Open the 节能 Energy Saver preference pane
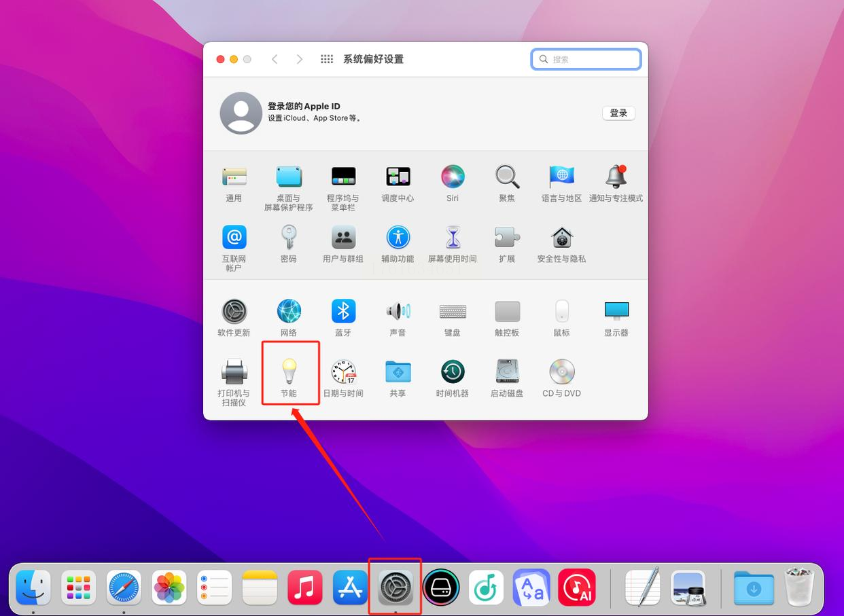 click(289, 372)
